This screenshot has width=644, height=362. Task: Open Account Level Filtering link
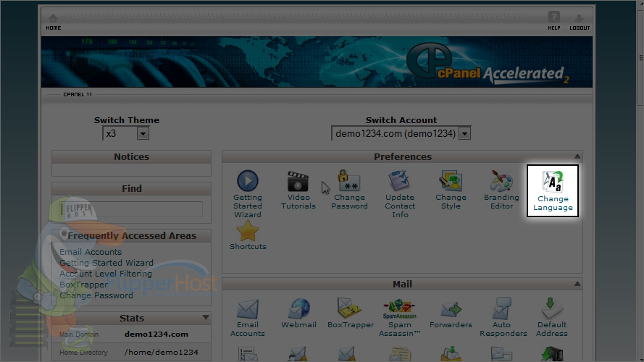coord(106,274)
